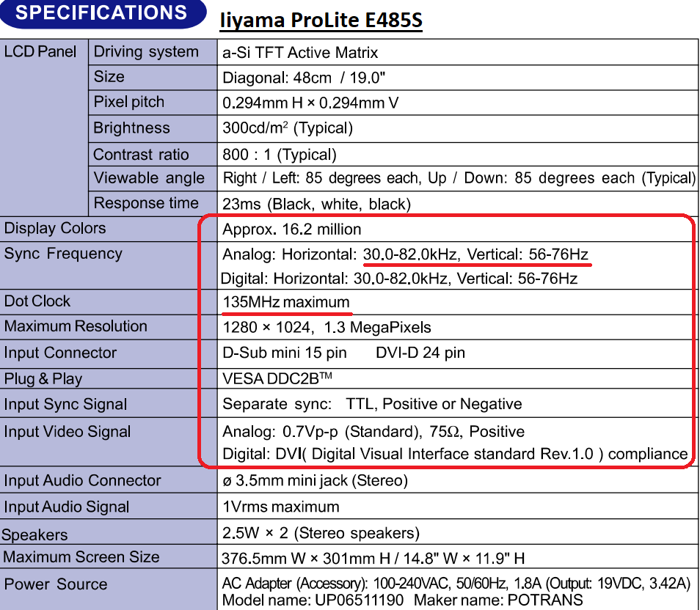Click the "Maximum Screen Size" label

(81, 557)
